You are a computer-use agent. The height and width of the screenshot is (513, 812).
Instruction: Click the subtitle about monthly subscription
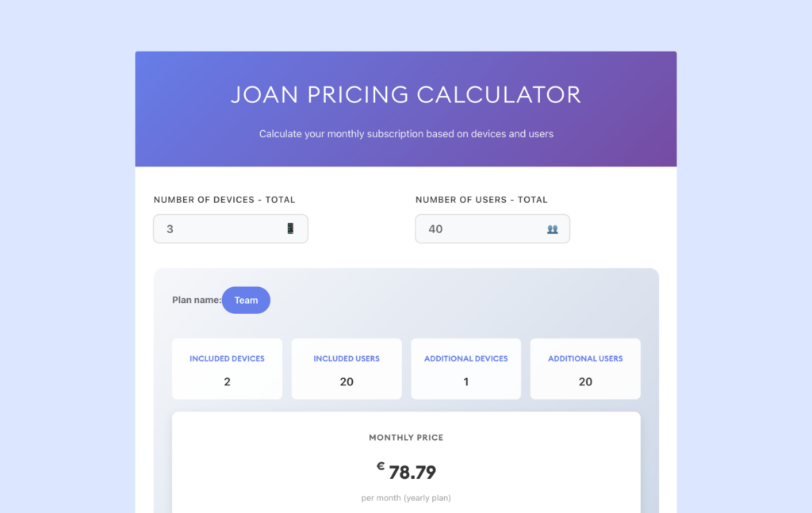406,133
